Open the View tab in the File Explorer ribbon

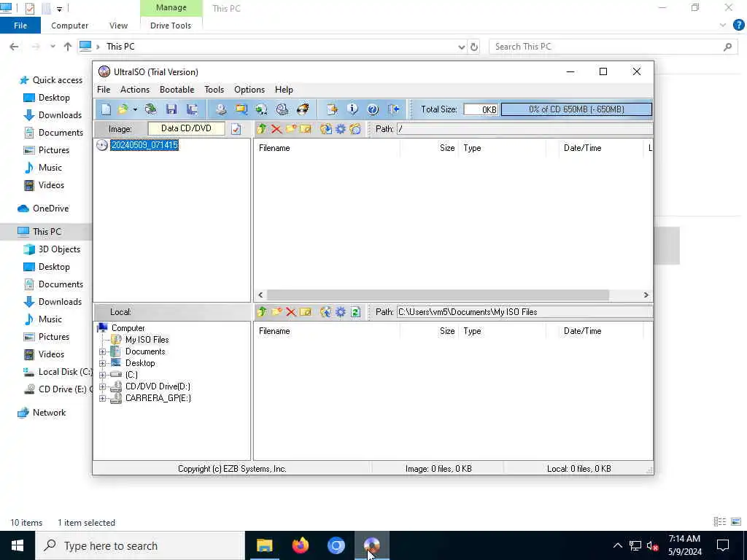pos(118,26)
